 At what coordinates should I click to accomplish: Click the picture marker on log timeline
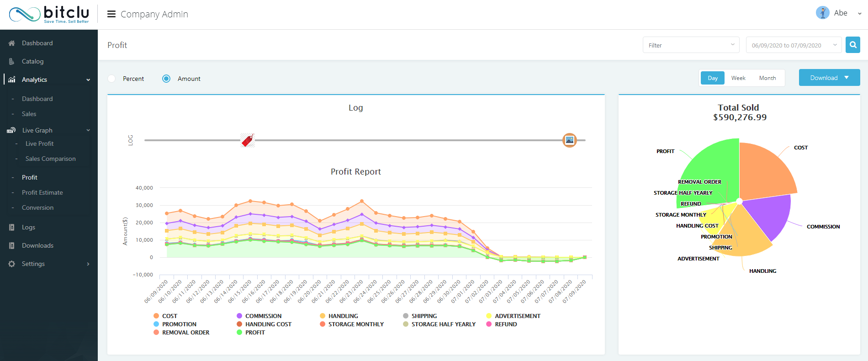[569, 140]
